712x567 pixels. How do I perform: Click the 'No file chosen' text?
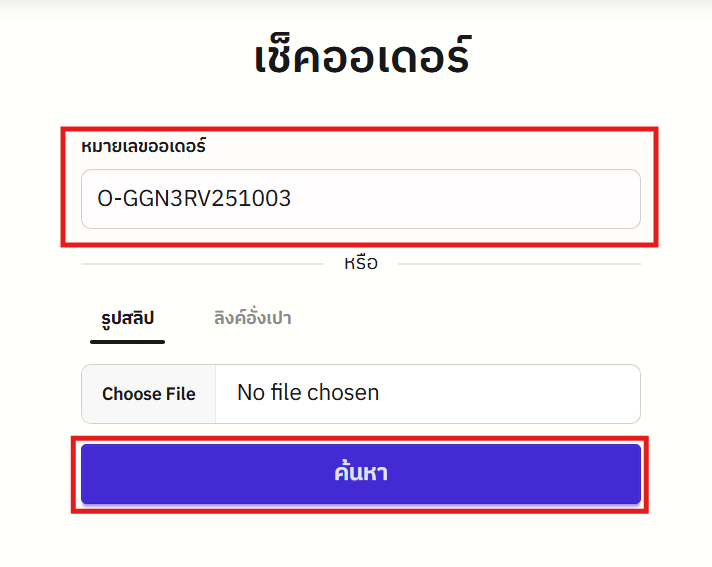pyautogui.click(x=308, y=393)
